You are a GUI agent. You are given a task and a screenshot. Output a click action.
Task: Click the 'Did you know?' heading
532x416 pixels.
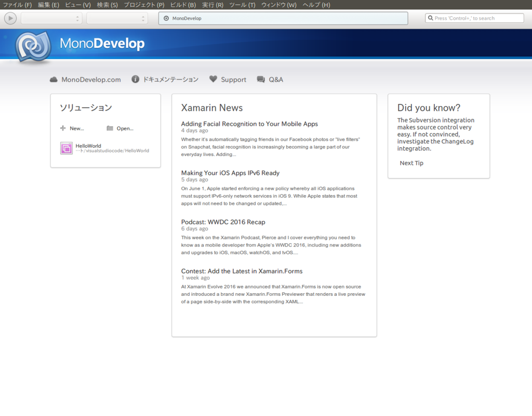pos(429,108)
